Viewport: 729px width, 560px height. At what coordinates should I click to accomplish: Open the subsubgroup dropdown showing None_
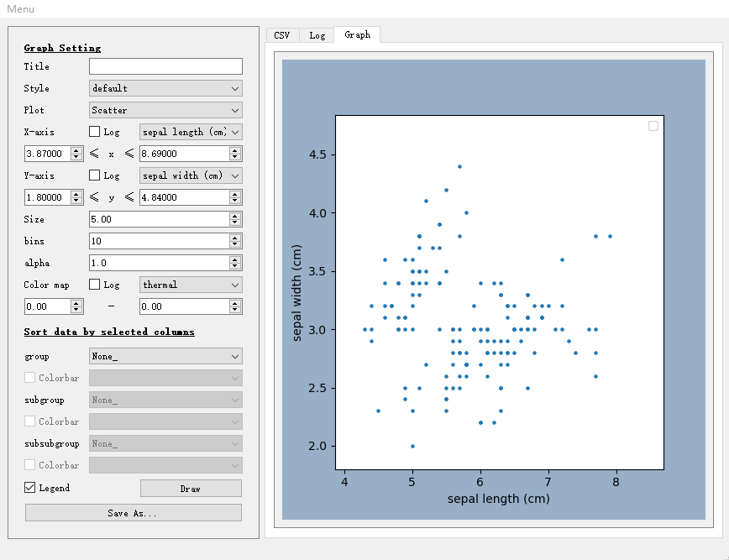click(165, 444)
